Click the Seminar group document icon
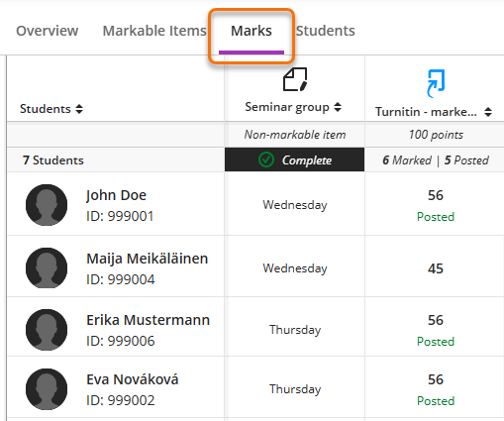 pos(295,79)
